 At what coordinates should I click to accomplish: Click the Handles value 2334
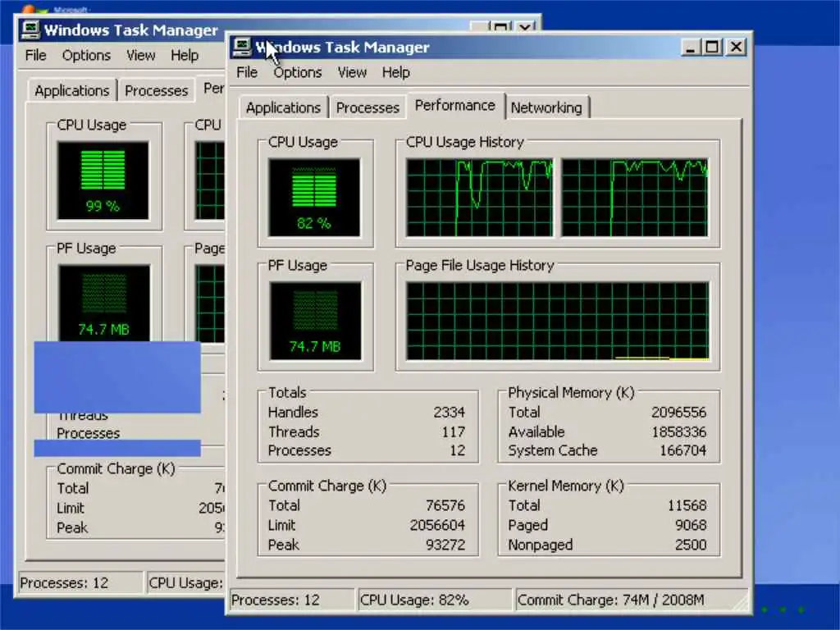[449, 412]
